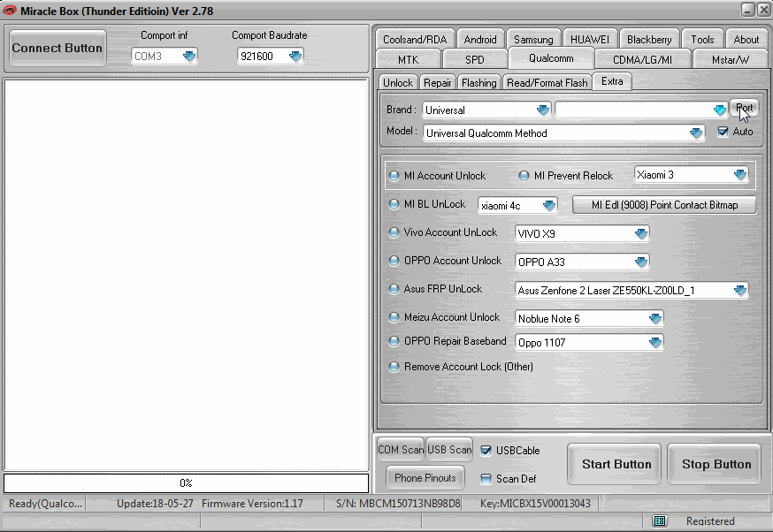Open the xiaomi 4c dropdown
This screenshot has width=773, height=532.
(x=549, y=205)
